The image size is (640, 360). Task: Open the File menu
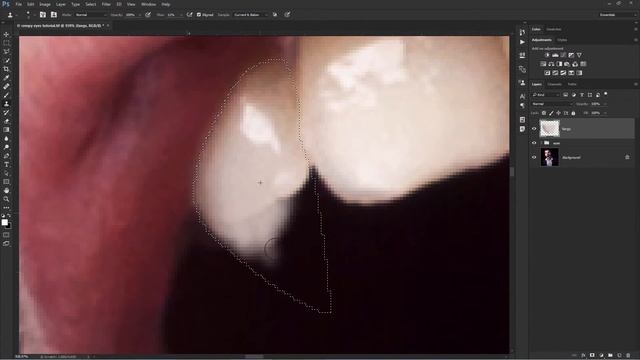coord(18,4)
